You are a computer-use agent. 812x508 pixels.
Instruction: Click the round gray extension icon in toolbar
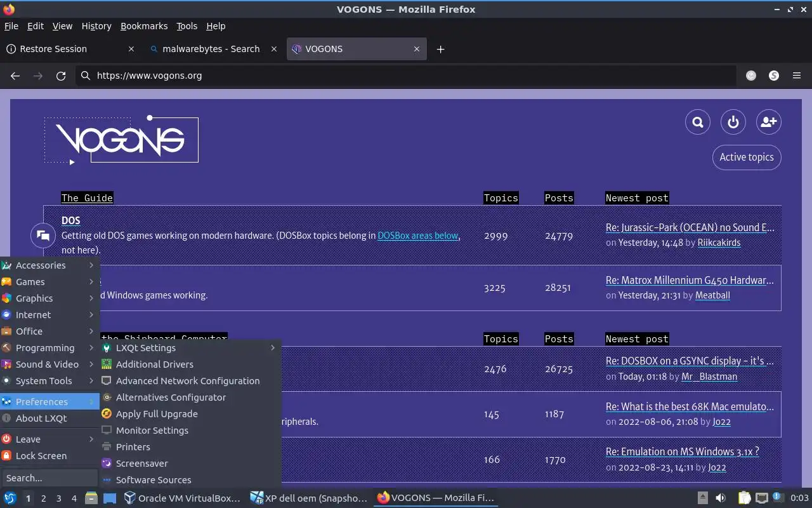(x=751, y=76)
